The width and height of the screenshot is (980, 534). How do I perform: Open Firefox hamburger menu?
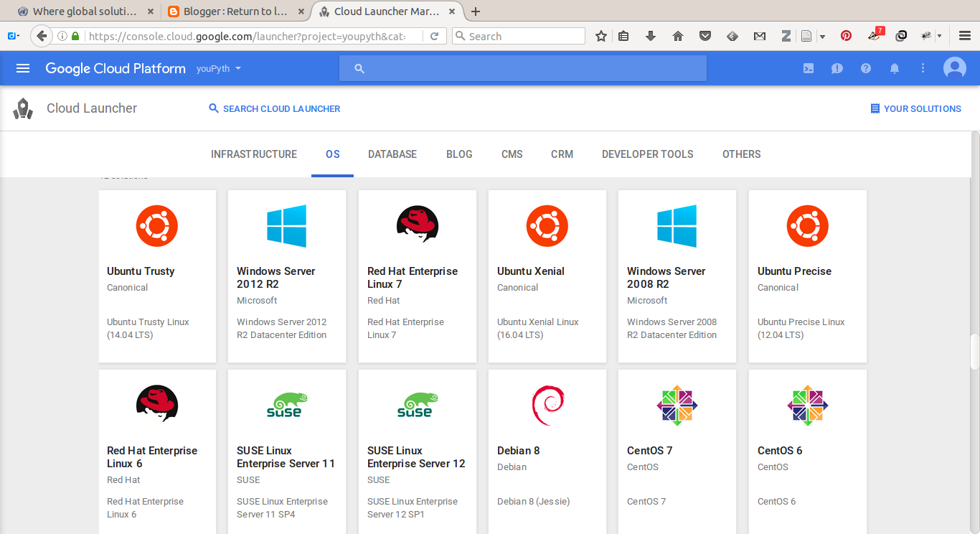(964, 36)
